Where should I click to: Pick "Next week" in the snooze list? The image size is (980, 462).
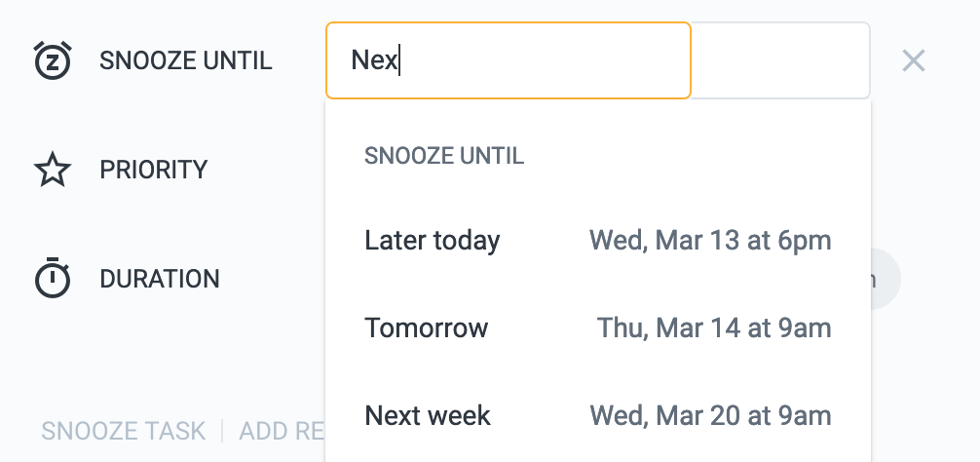[x=428, y=416]
